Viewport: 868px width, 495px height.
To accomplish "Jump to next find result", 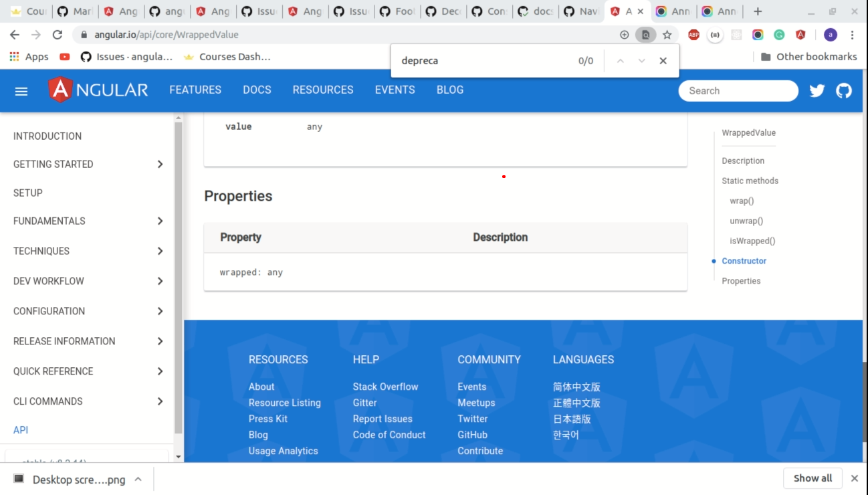I will point(641,61).
